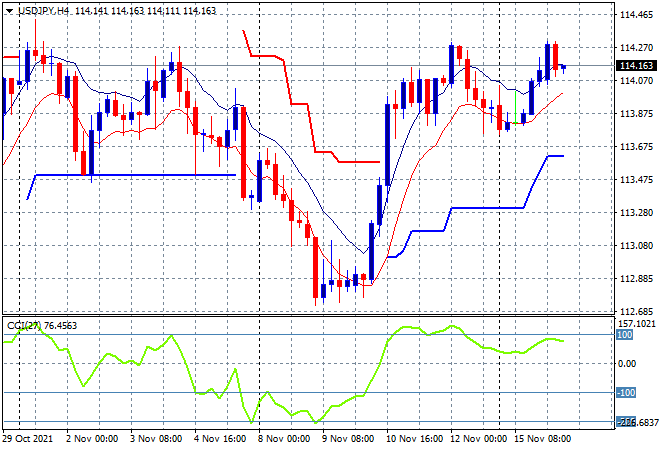660x450 pixels.
Task: Select the 29 Oct 2021 time label
Action: (x=28, y=439)
